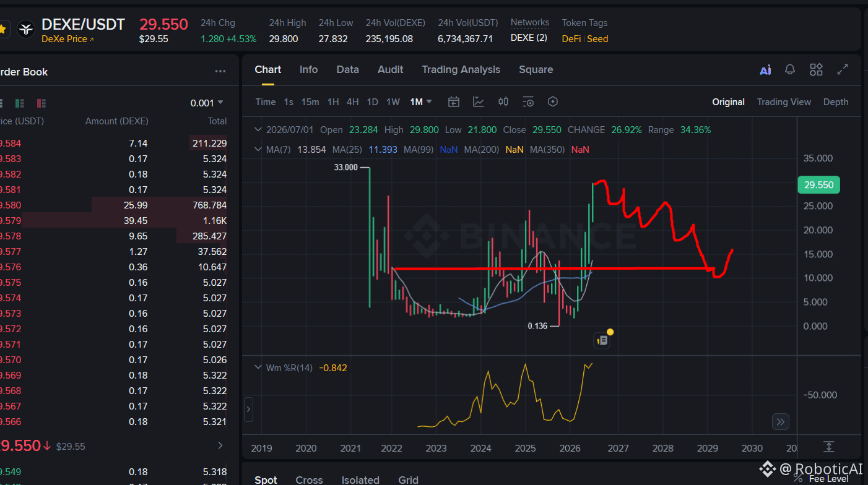Open the technical indicators icon
The width and height of the screenshot is (868, 485).
coord(479,102)
